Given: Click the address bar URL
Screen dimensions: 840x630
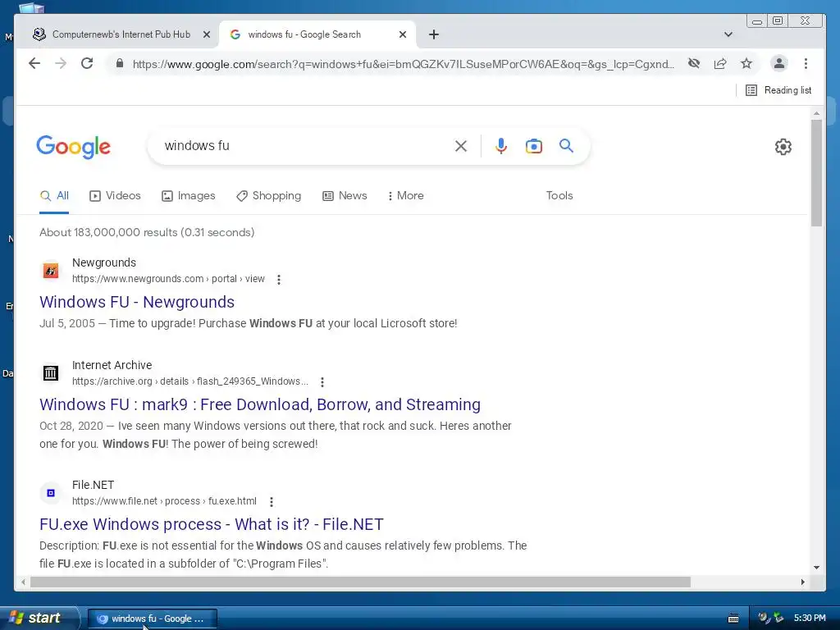Looking at the screenshot, I should pyautogui.click(x=403, y=64).
